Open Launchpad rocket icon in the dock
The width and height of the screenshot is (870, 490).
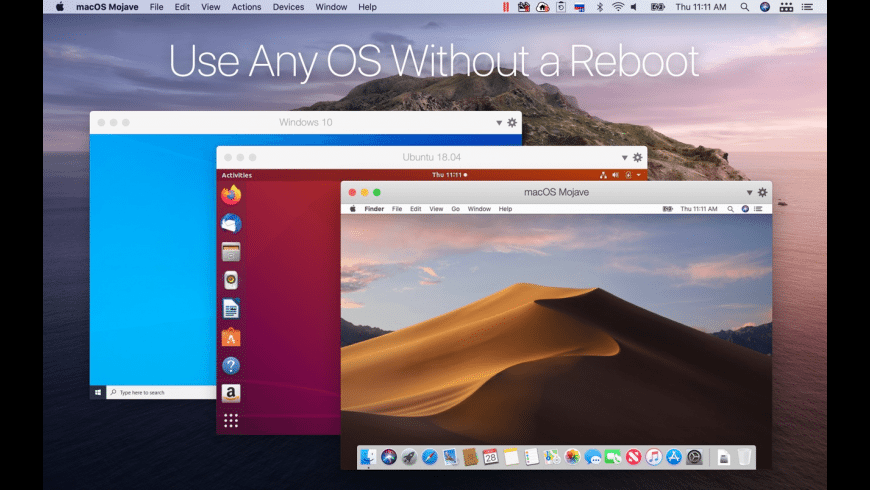pos(409,457)
